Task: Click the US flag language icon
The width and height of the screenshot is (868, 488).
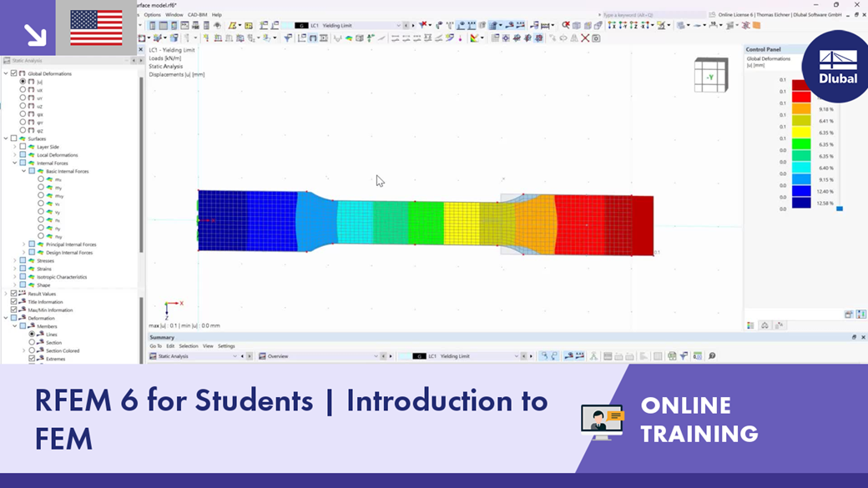Action: pos(96,27)
